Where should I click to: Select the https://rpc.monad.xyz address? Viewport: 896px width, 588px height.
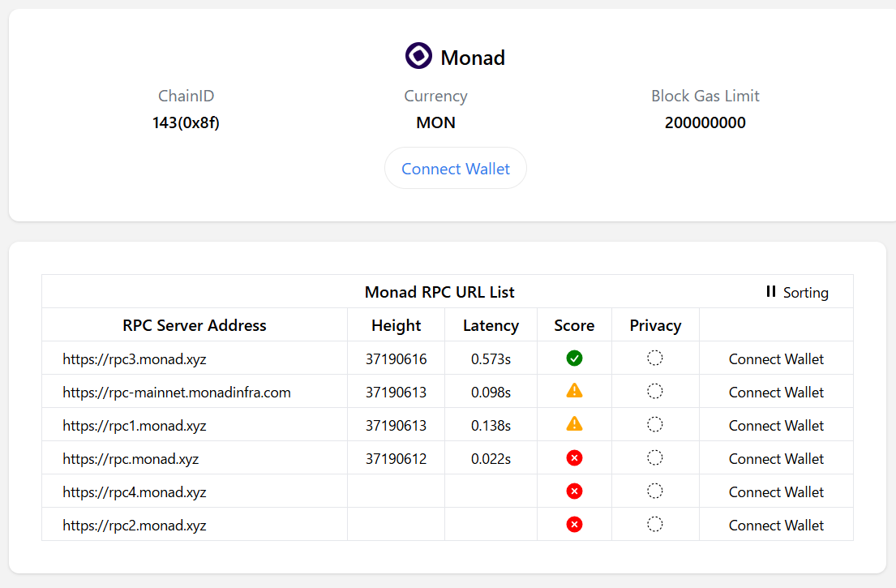coord(131,458)
